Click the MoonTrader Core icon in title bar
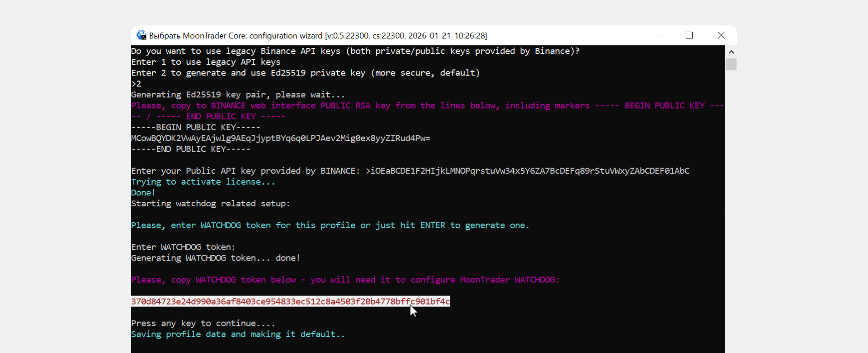Viewport: 868px width, 353px height. 142,35
